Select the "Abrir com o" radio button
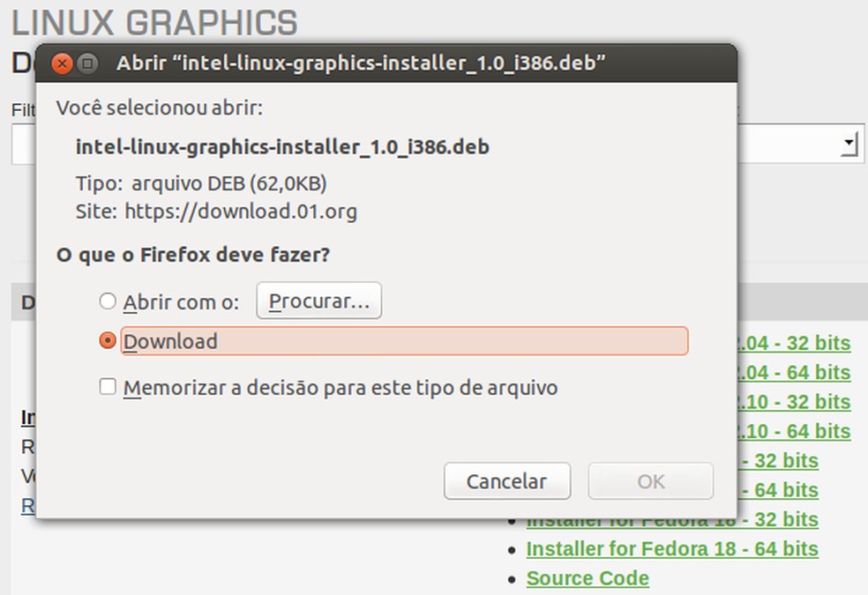 point(108,301)
